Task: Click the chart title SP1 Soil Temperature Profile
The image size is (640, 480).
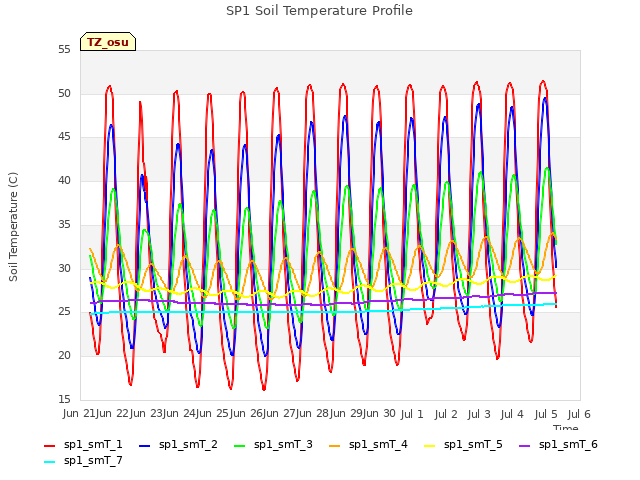Action: pos(319,11)
